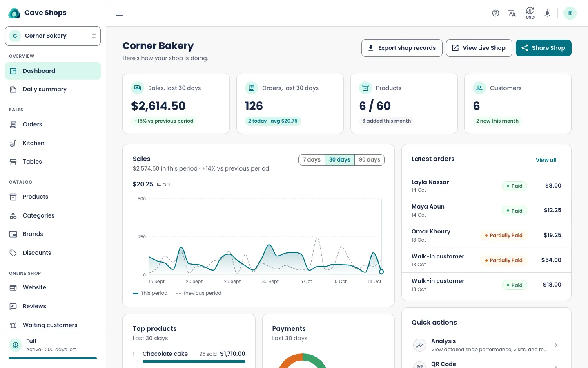This screenshot has width=588, height=368.
Task: Expand the Corner Bakery shop selector
Action: tap(53, 36)
